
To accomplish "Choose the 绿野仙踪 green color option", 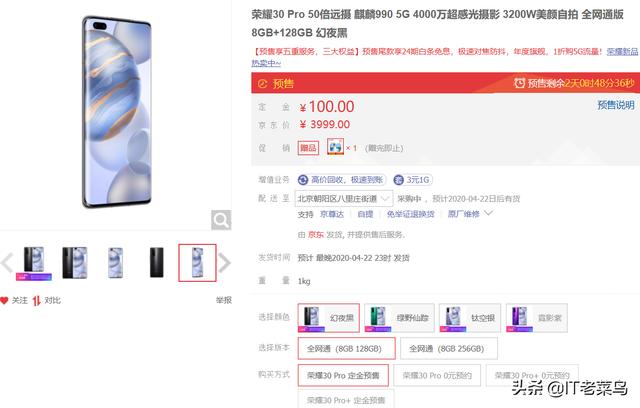I will pos(399,318).
